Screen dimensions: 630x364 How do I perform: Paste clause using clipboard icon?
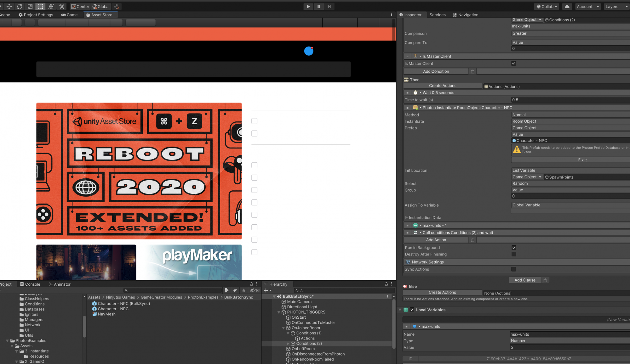coord(545,280)
